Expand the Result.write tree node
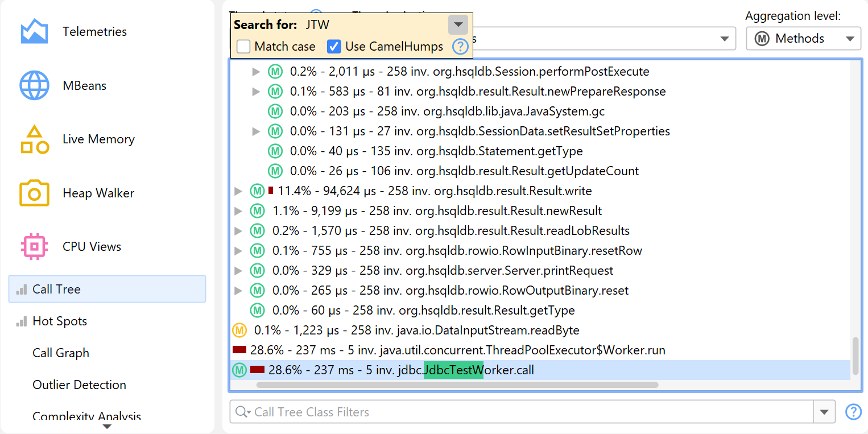This screenshot has height=434, width=868. click(238, 191)
